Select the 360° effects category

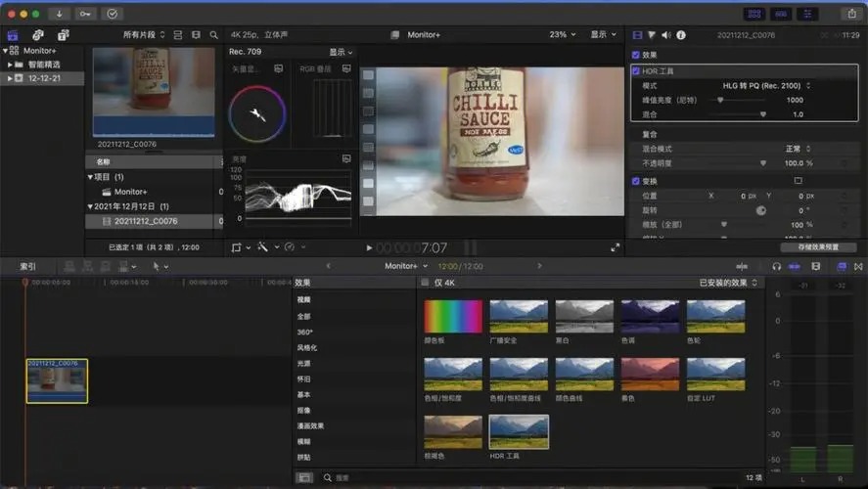pos(305,332)
